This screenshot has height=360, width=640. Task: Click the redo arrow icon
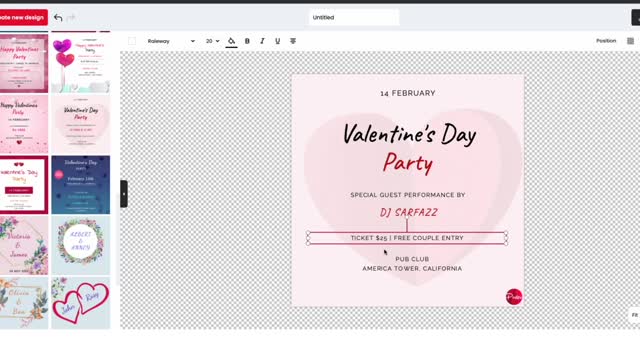click(x=71, y=18)
